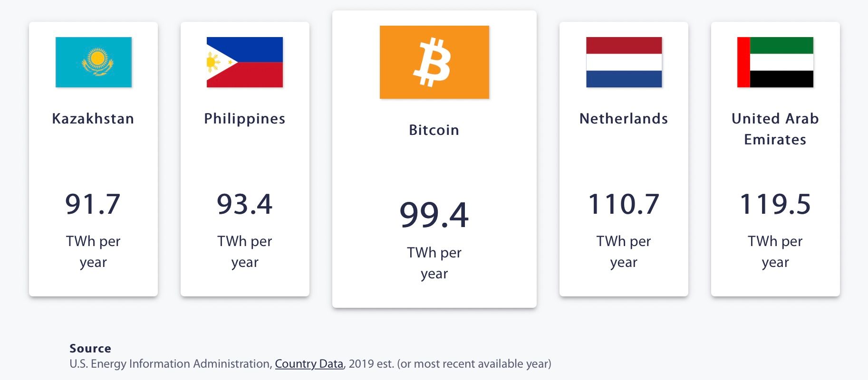Click the Source heading
Screen dimensions: 868x380
90,348
